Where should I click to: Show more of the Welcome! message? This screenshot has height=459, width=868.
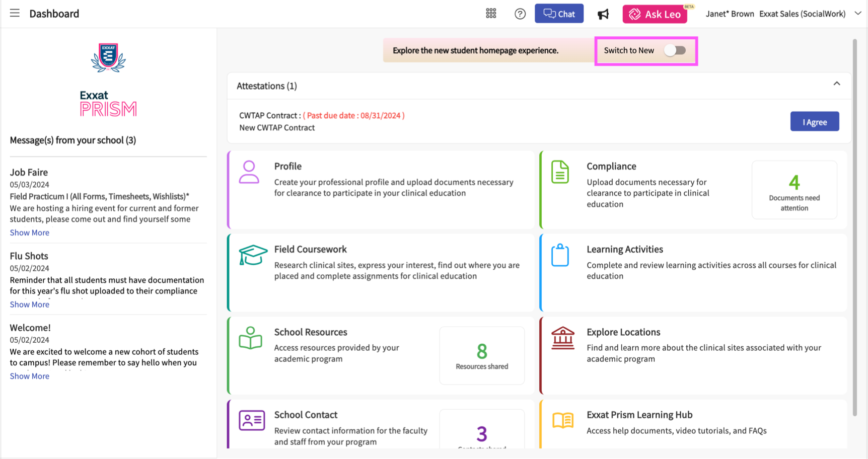coord(30,376)
